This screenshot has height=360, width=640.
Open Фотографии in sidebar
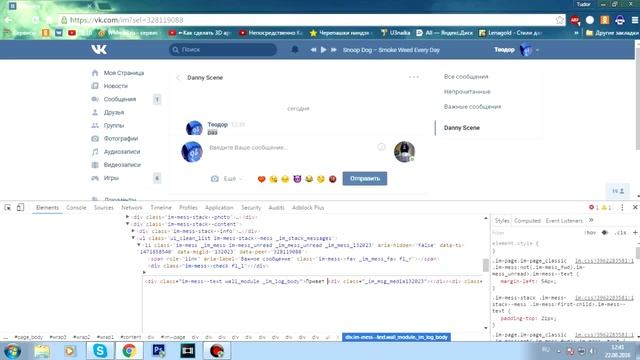(121, 138)
